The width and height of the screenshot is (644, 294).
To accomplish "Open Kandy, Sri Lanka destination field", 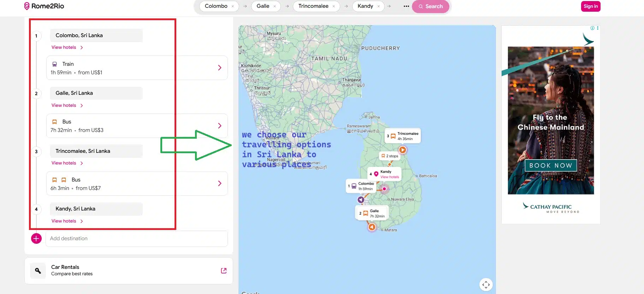I will click(x=96, y=209).
